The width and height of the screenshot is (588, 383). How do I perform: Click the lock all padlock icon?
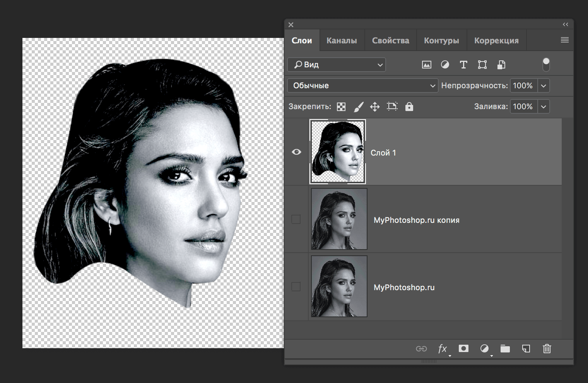tap(409, 107)
